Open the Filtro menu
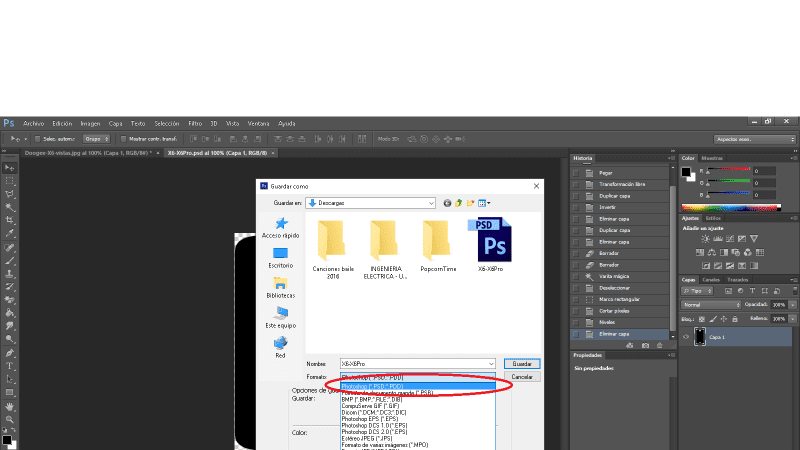This screenshot has width=800, height=450. 195,123
